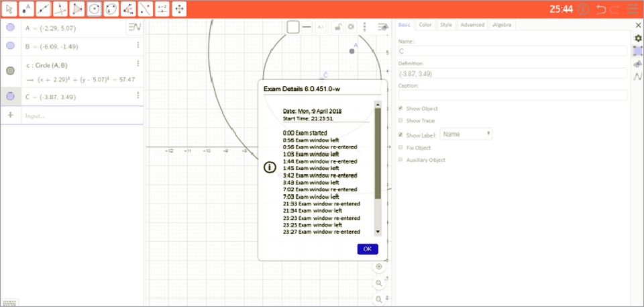Open the hamburger main menu
This screenshot has width=644, height=307.
(x=633, y=9)
